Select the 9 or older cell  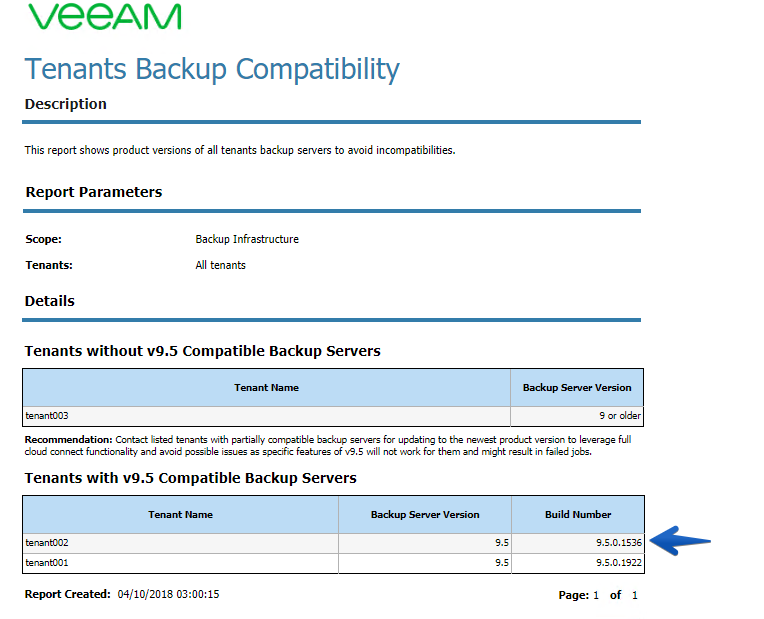click(577, 416)
